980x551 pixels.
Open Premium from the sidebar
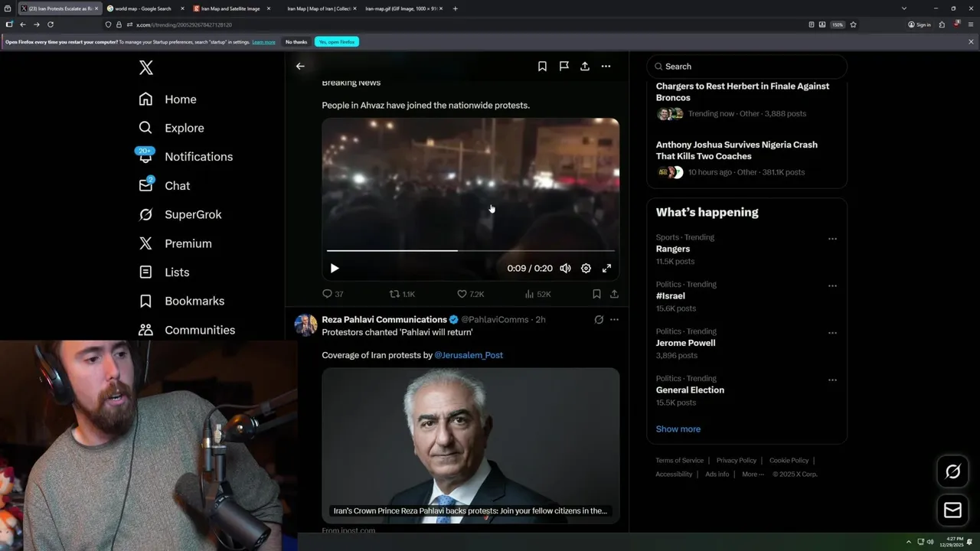(175, 243)
